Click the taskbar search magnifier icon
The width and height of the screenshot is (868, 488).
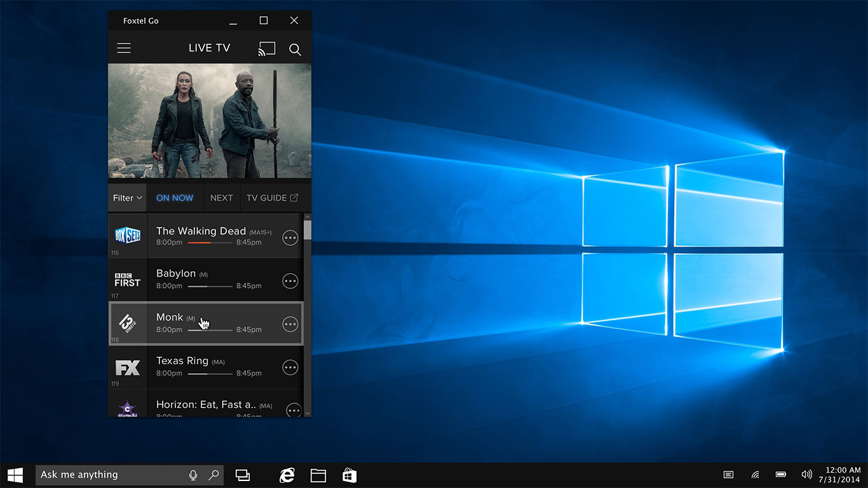[214, 475]
